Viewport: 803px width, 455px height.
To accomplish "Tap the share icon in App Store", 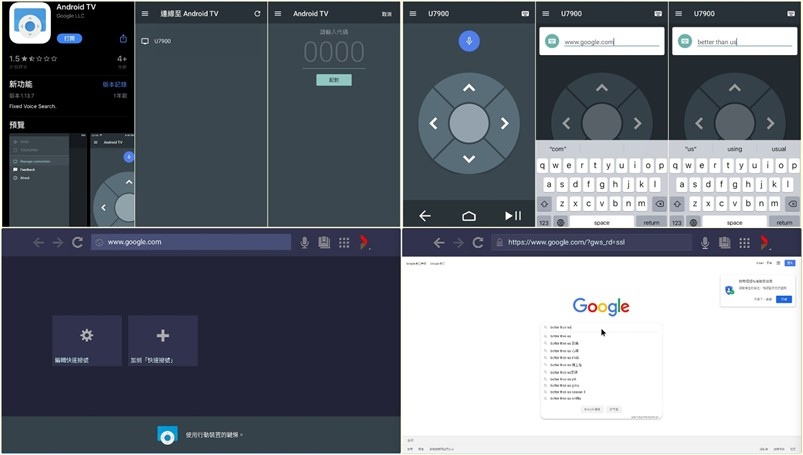I will 123,39.
